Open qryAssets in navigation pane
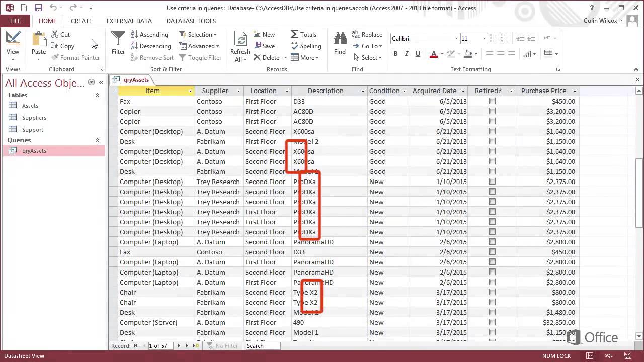Viewport: 644px width, 362px height. tap(54, 151)
